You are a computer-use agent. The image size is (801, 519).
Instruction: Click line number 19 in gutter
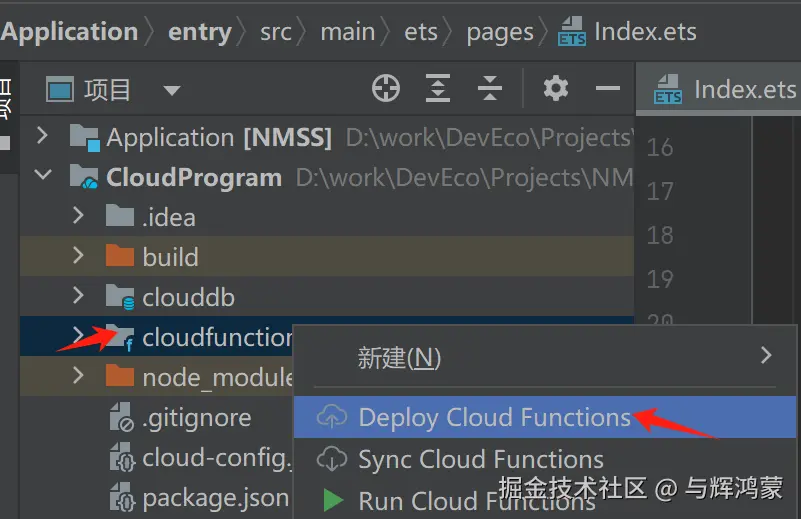click(x=659, y=279)
